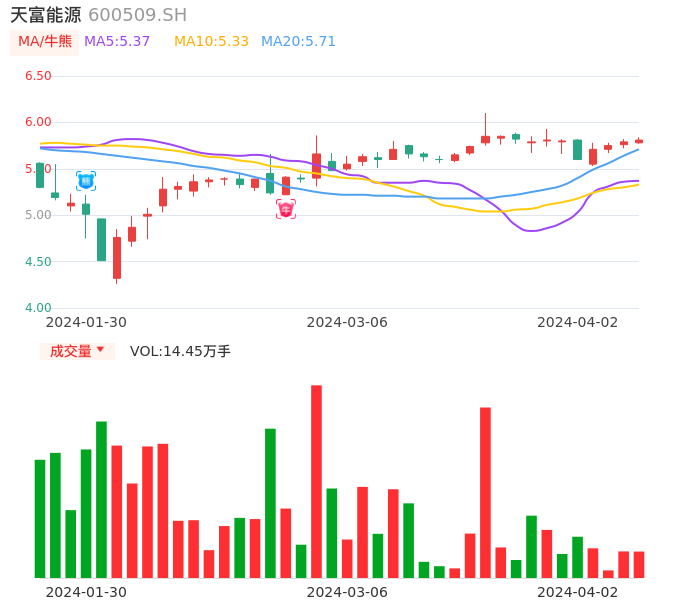Click the 6.50 price axis label
Viewport: 686px width, 606px height.
(38, 76)
